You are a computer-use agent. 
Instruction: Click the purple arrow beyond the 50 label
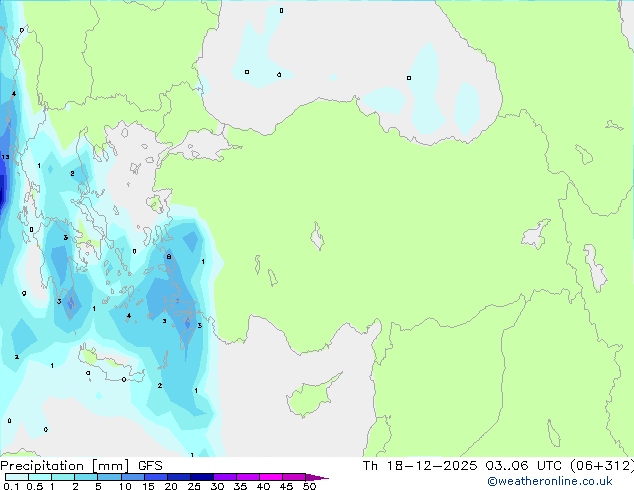[x=317, y=477]
